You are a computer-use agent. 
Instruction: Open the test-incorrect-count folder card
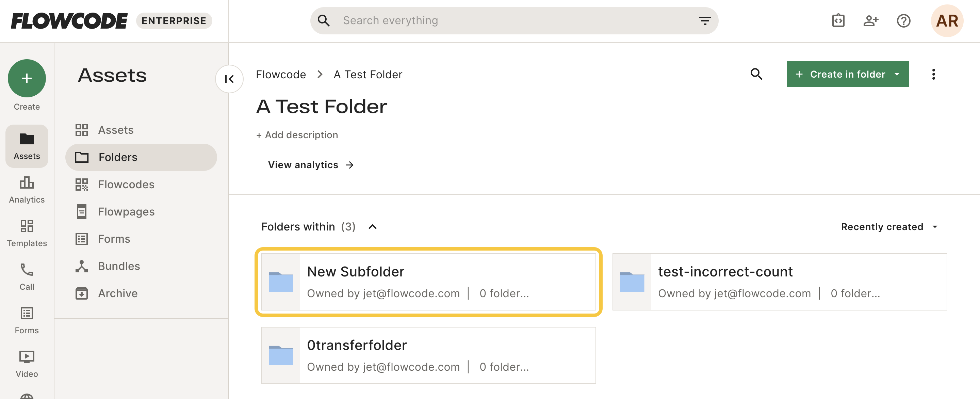[780, 282]
